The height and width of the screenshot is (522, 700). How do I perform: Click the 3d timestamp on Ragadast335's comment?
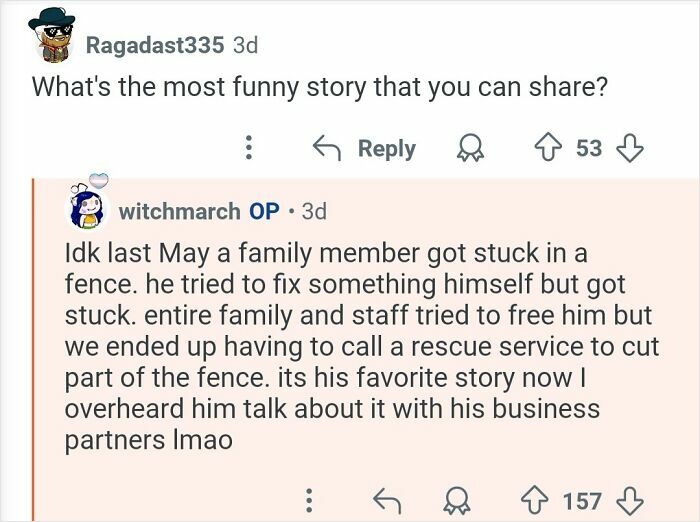(x=245, y=44)
